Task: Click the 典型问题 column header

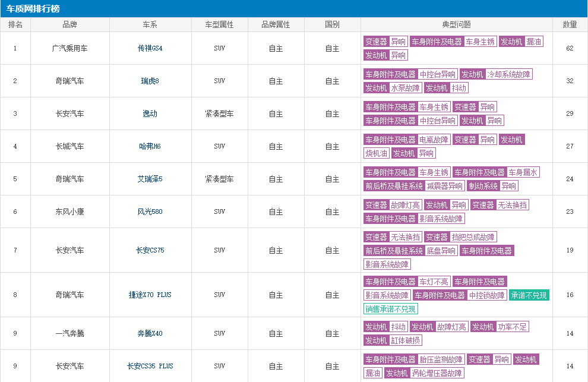Action: tap(456, 24)
